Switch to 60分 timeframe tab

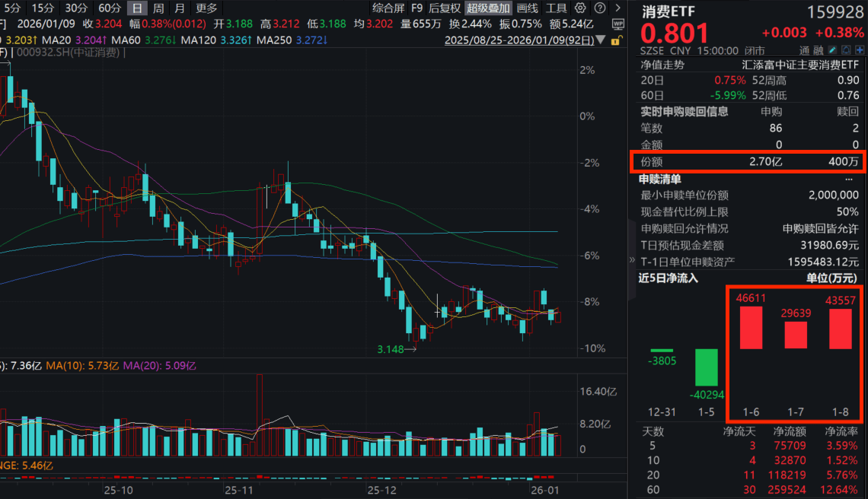(x=110, y=8)
